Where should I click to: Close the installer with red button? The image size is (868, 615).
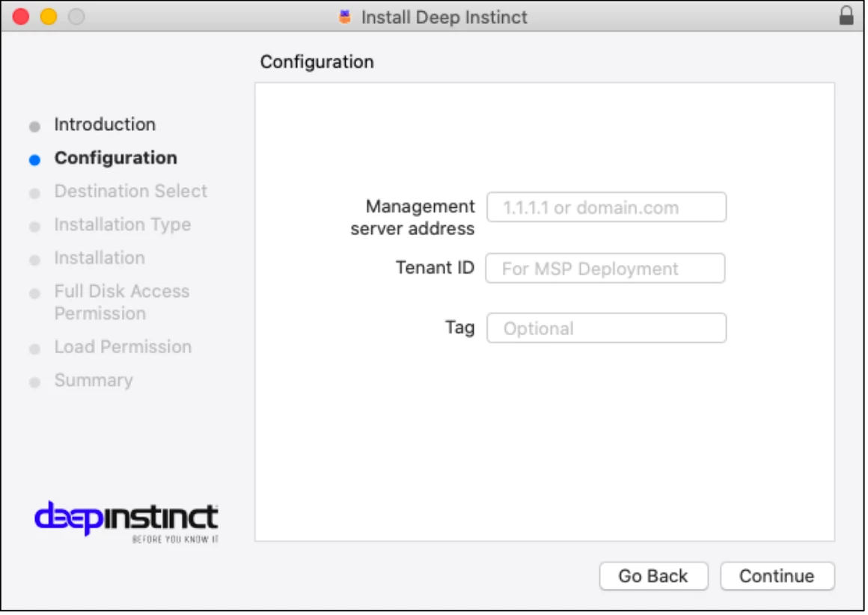pos(21,16)
